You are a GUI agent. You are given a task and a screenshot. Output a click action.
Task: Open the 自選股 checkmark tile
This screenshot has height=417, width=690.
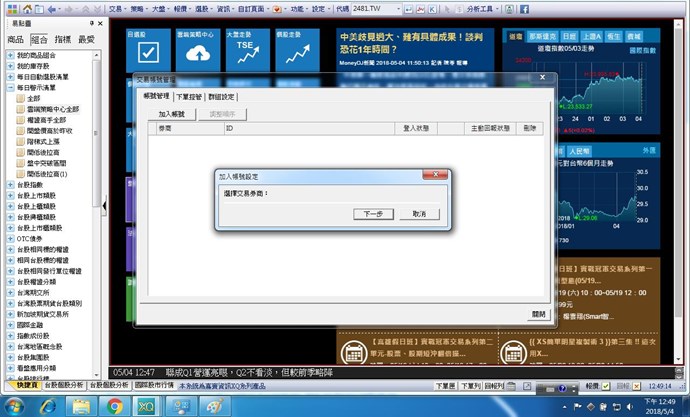[x=149, y=51]
